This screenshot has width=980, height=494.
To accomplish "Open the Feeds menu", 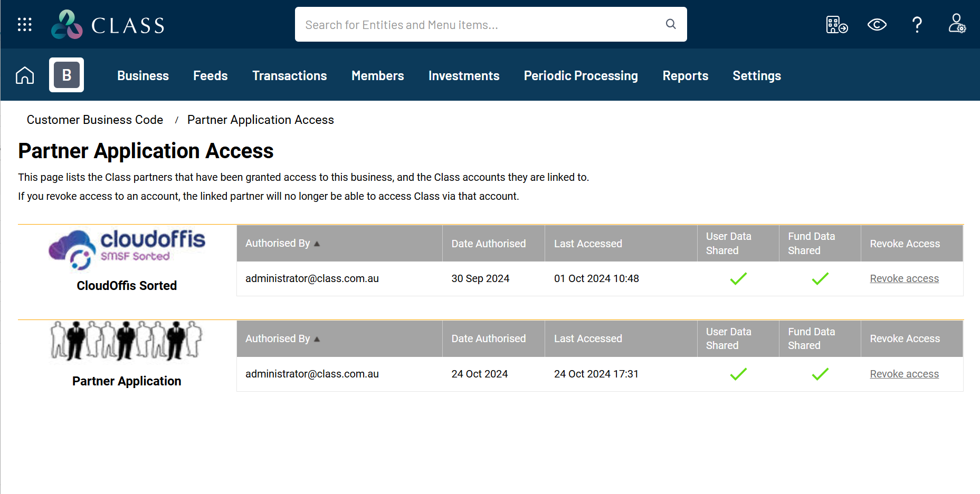I will pyautogui.click(x=211, y=76).
